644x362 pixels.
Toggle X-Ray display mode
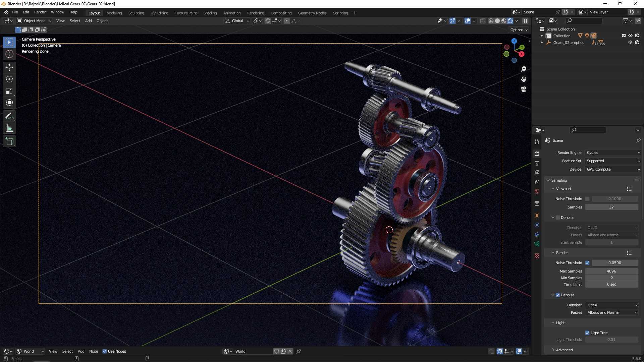coord(482,21)
